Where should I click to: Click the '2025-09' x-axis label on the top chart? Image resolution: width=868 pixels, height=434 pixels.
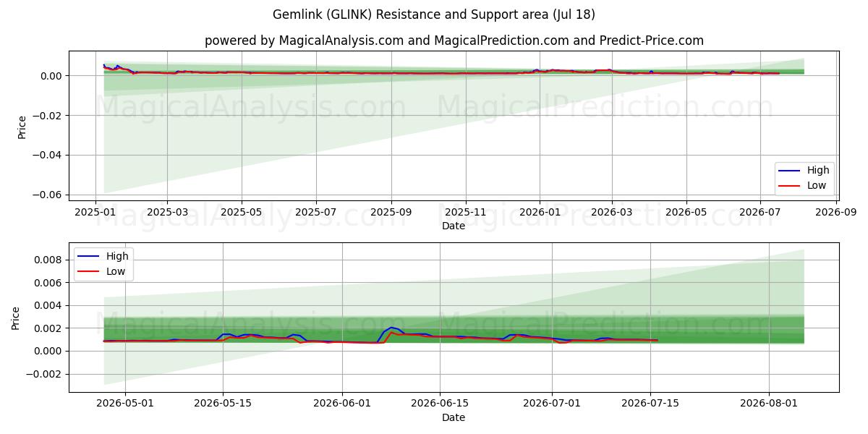pos(391,213)
